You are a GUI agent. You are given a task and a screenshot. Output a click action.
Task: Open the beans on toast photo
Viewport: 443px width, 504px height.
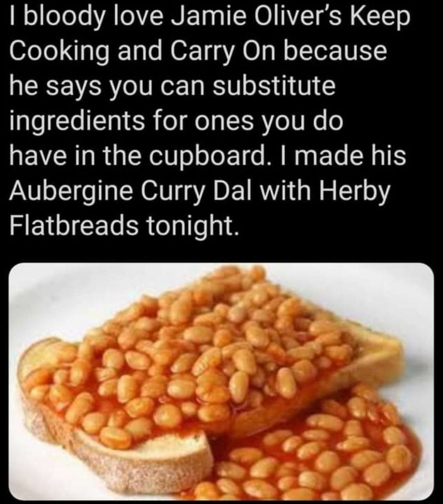[x=221, y=382]
